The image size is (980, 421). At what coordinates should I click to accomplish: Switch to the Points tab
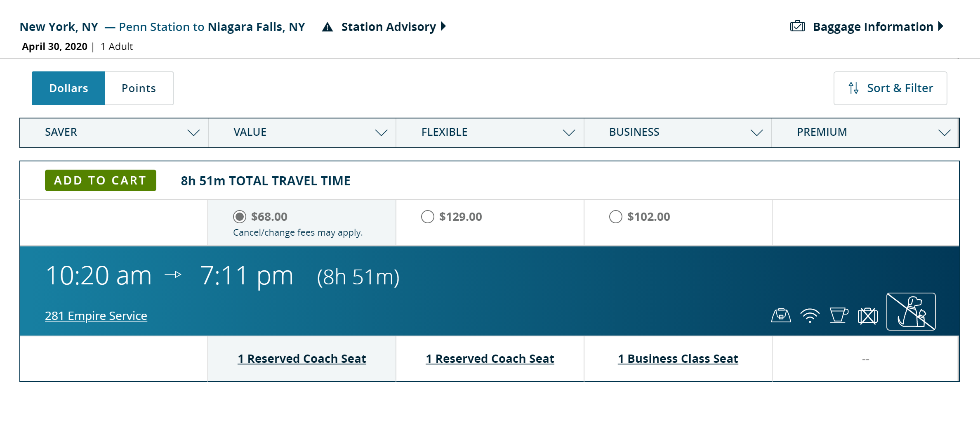139,88
